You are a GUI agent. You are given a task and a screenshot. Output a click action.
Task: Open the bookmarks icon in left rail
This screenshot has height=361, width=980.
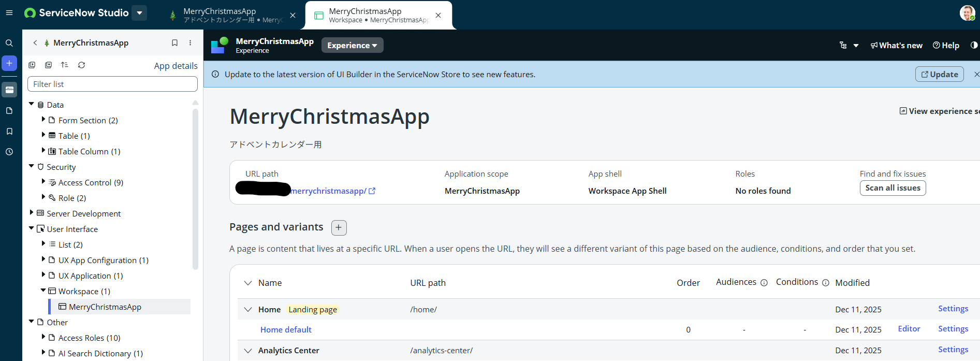pos(9,131)
